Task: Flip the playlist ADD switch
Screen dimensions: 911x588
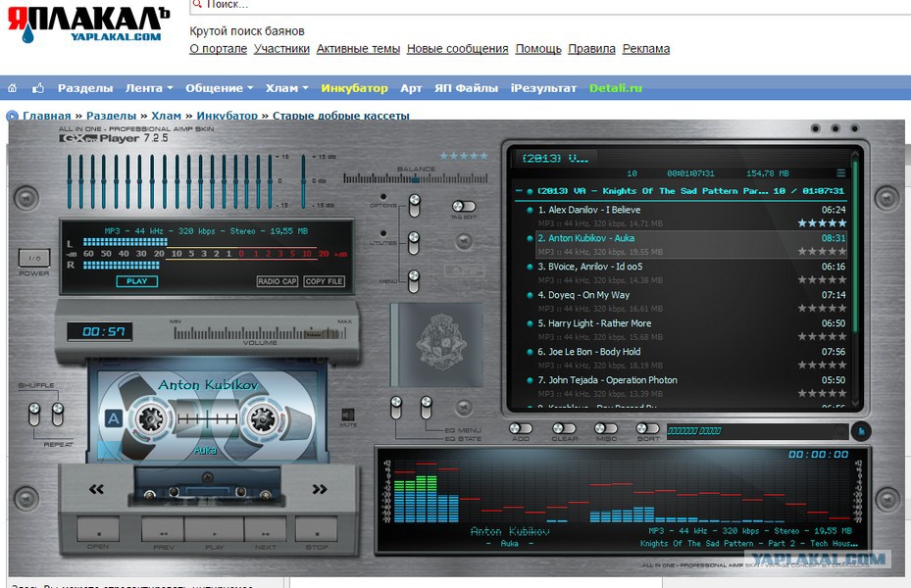Action: click(x=520, y=428)
